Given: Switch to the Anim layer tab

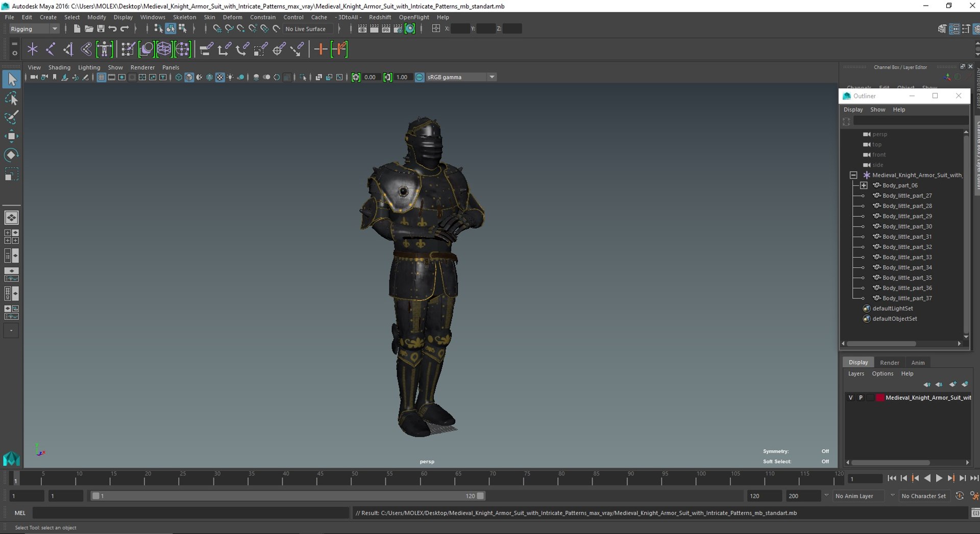Looking at the screenshot, I should 918,362.
